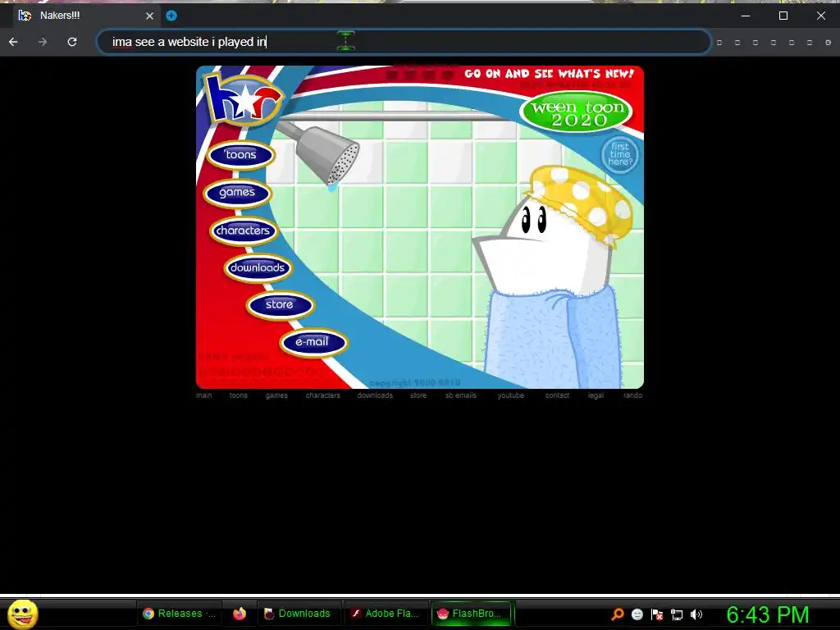Follow the 'games' footer link
This screenshot has width=840, height=630.
click(x=276, y=395)
